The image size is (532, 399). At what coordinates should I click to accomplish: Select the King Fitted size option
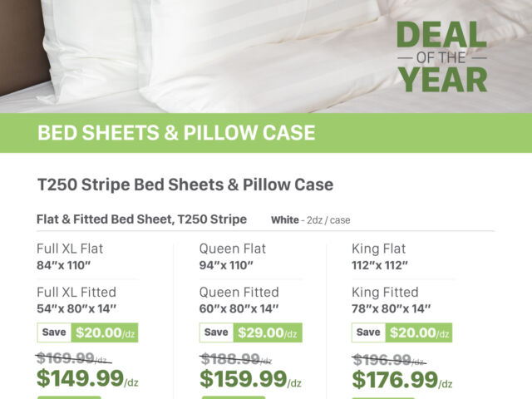[385, 292]
